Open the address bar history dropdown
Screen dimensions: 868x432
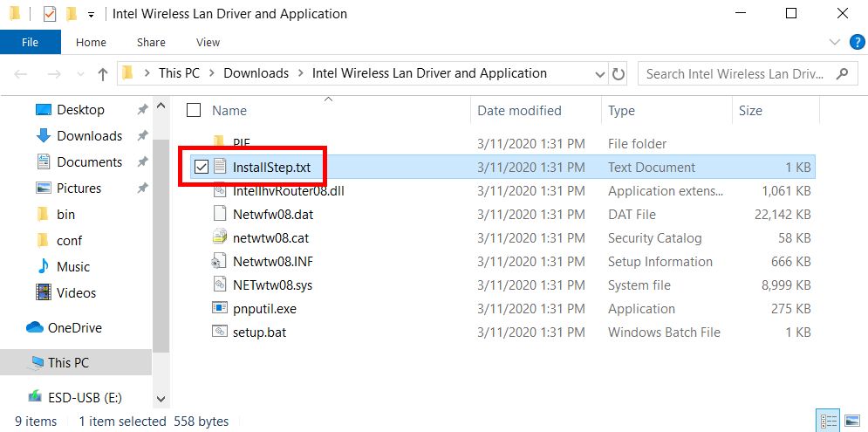tap(599, 73)
